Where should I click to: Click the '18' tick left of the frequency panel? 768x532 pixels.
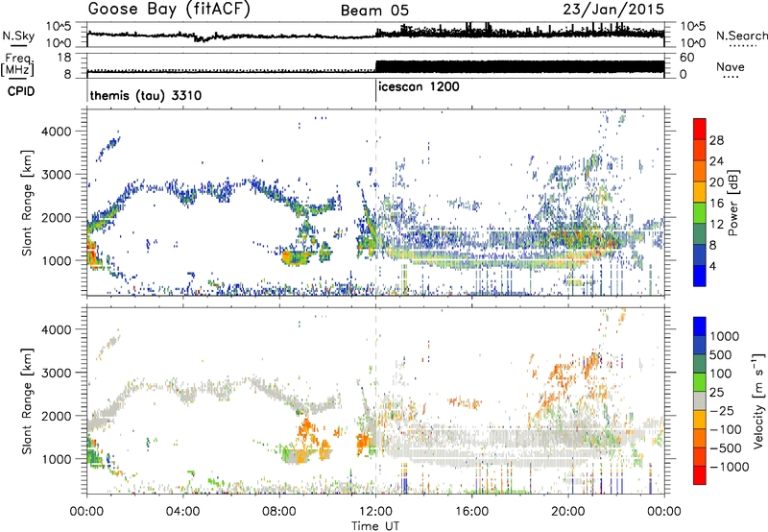point(64,58)
